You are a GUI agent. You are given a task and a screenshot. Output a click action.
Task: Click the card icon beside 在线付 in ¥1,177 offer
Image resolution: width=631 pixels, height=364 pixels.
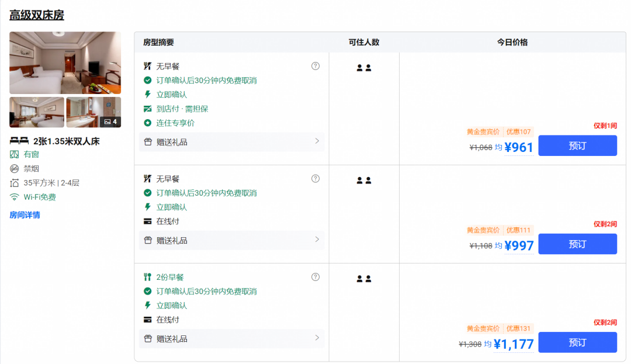click(x=148, y=320)
